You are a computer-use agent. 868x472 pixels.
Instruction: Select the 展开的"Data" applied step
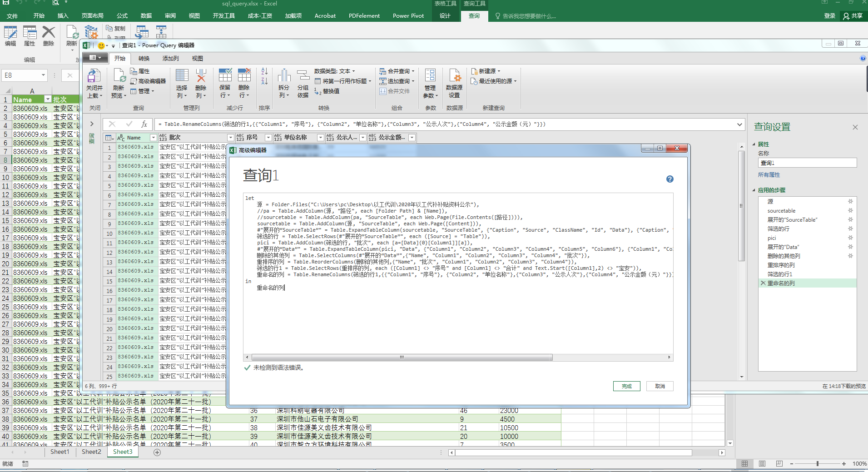[783, 247]
